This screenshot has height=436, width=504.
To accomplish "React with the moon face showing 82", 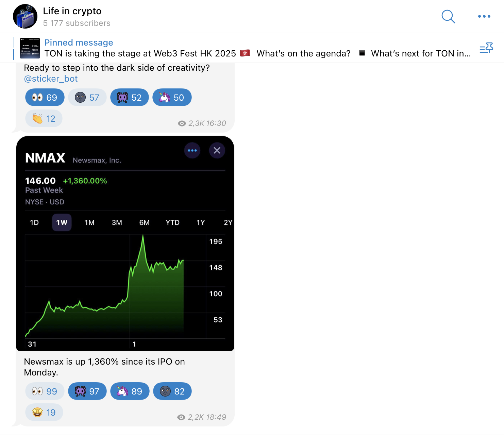I will (x=172, y=391).
